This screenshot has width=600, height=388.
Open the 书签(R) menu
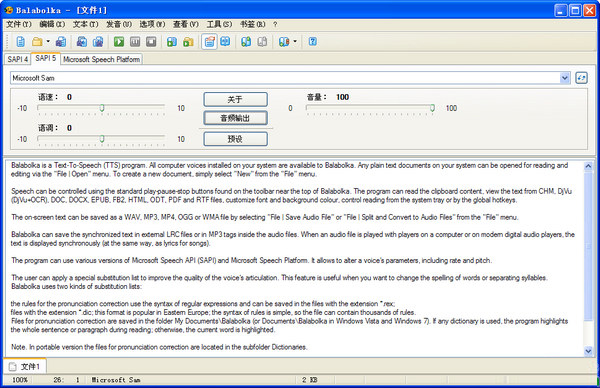pos(253,24)
